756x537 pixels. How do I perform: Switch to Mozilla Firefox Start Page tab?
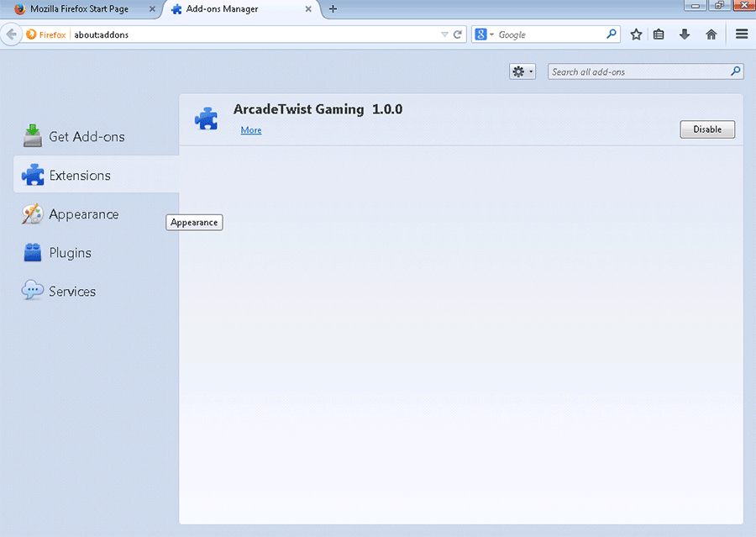coord(80,9)
